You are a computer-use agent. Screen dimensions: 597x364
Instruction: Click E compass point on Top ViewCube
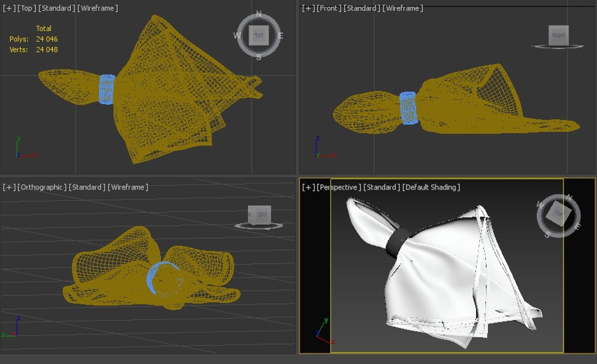(280, 35)
